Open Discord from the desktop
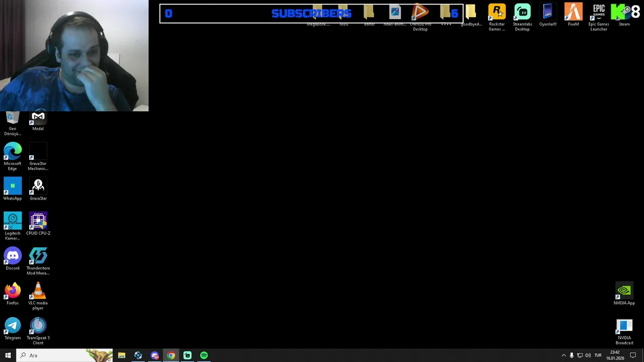Image resolution: width=644 pixels, height=362 pixels. pyautogui.click(x=13, y=258)
